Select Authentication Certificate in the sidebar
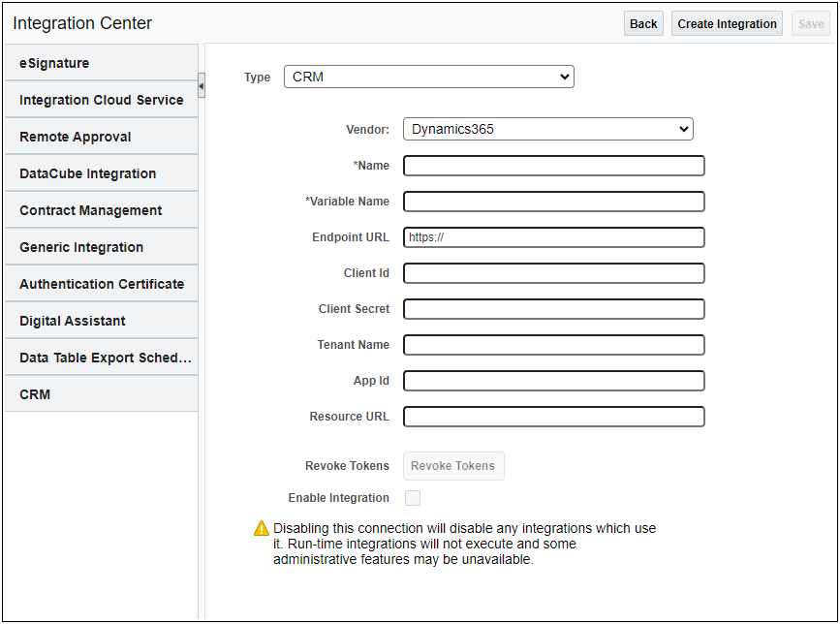Image resolution: width=840 pixels, height=624 pixels. 101,283
